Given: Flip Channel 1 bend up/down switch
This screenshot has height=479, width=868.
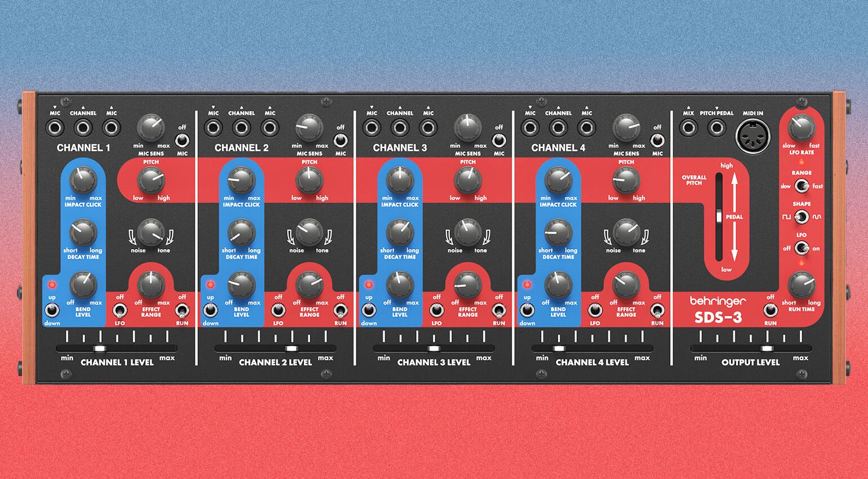Looking at the screenshot, I should coord(52,310).
